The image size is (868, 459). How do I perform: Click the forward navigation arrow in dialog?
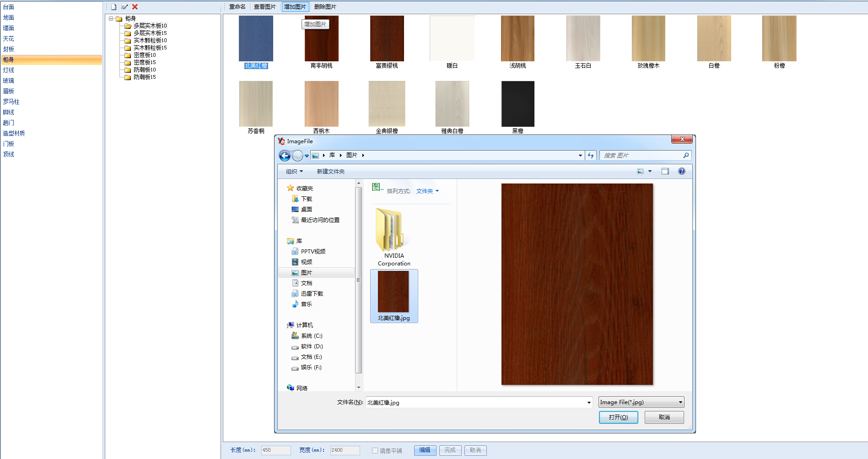297,156
